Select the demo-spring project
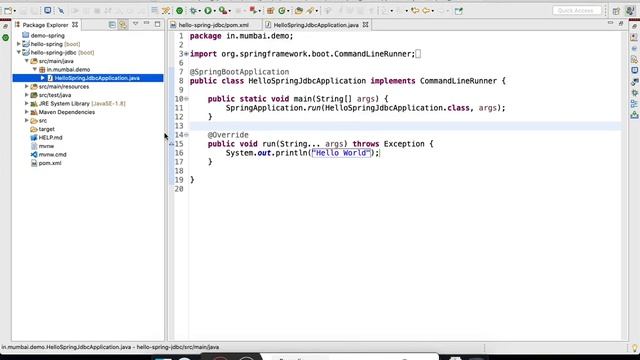Screen dimensions: 640x360 (47, 36)
